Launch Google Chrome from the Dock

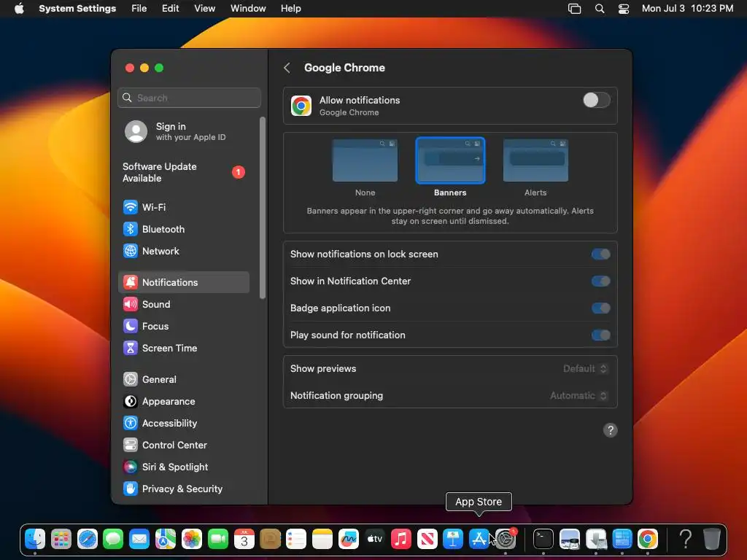point(648,539)
